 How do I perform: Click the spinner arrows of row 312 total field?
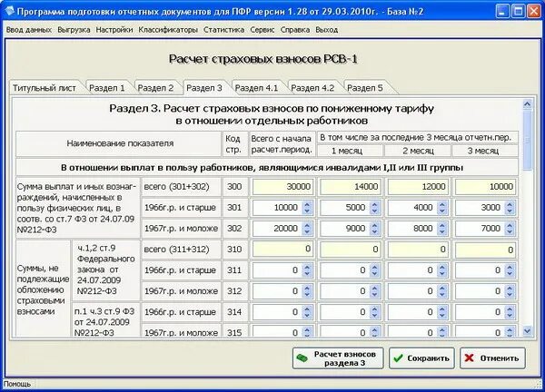[307, 291]
